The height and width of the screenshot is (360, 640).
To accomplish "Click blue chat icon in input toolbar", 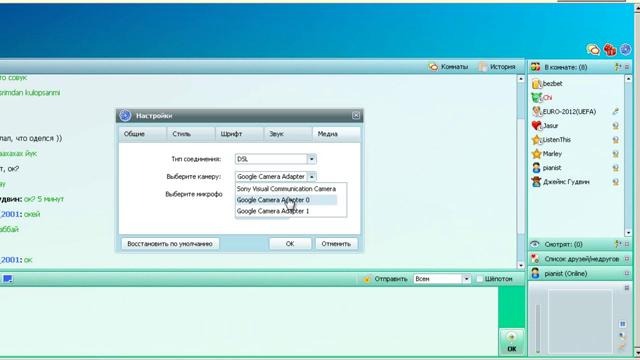I will tap(8, 279).
